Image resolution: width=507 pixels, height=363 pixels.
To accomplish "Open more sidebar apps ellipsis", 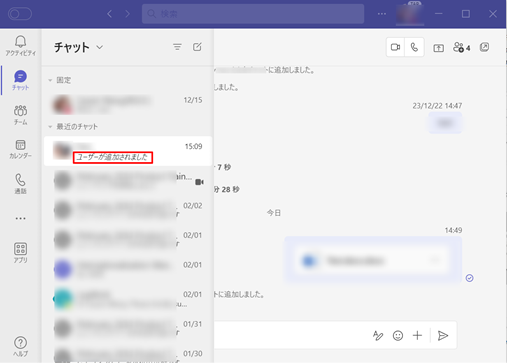I will tap(20, 218).
